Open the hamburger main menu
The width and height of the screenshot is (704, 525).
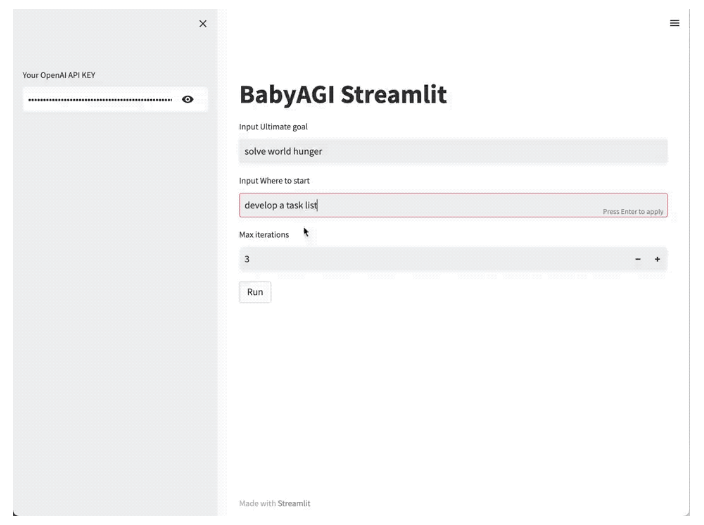[x=674, y=23]
